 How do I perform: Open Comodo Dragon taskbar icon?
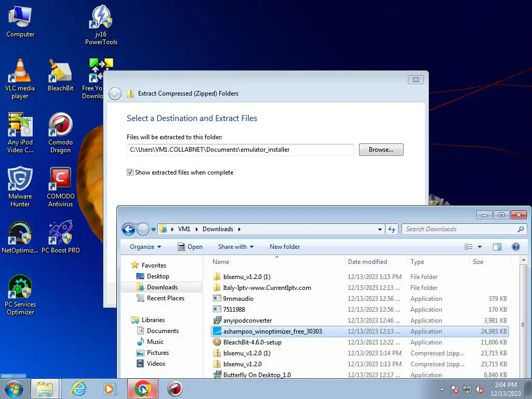point(175,389)
